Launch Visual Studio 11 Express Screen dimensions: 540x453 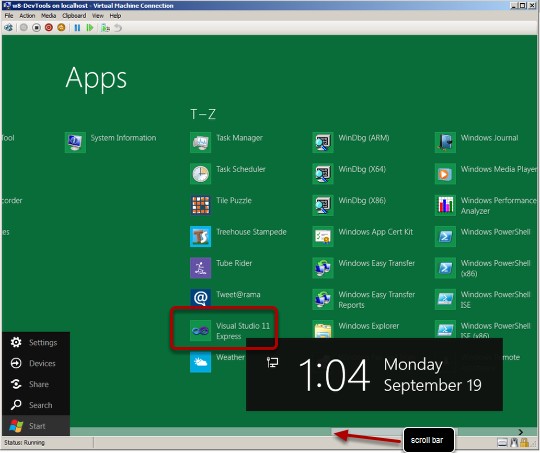point(230,331)
